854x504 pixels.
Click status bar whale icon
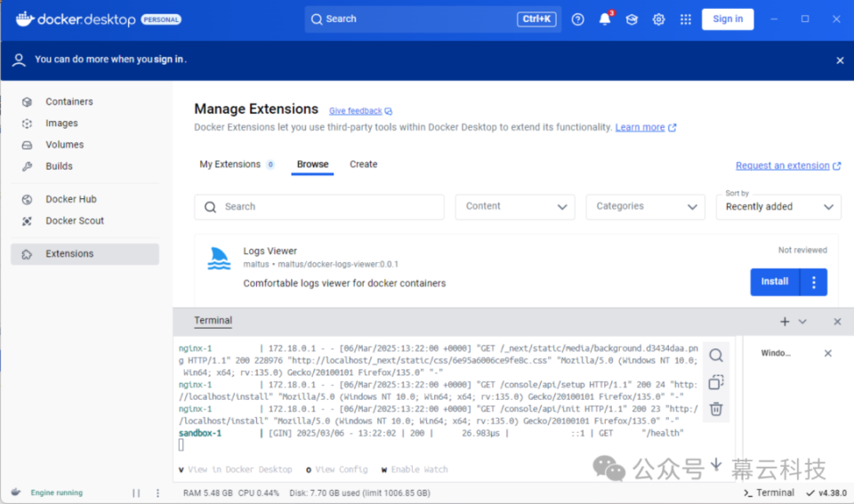coord(16,492)
